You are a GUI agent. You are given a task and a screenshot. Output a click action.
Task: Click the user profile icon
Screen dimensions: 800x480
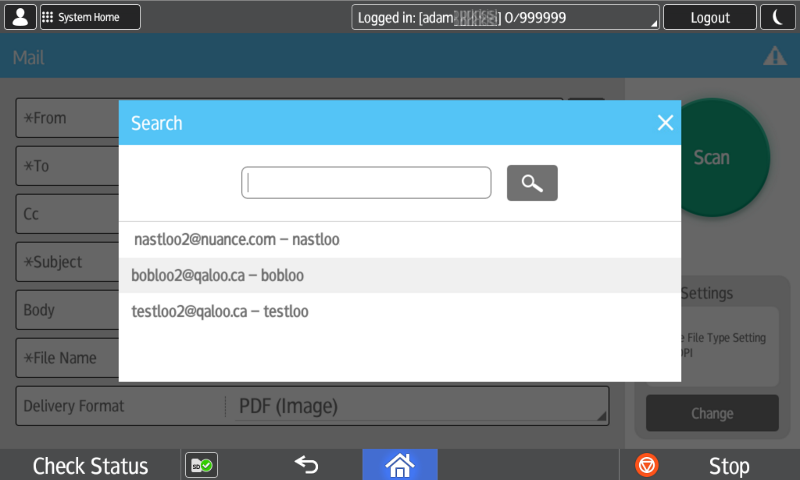[21, 17]
